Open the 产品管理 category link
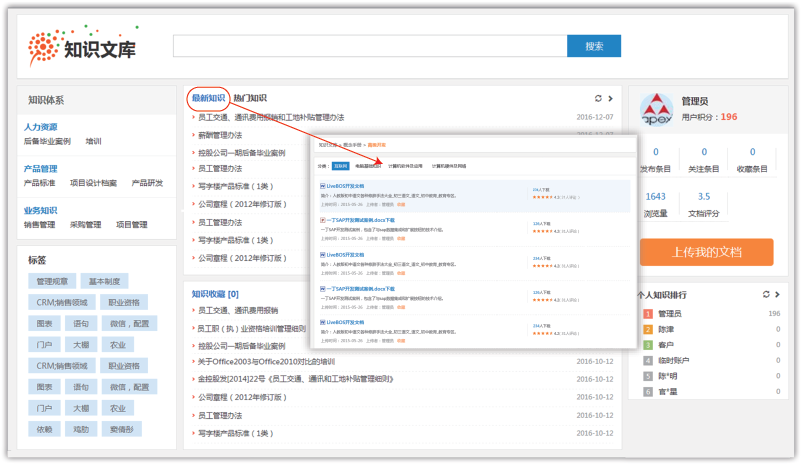802x464 pixels. tap(40, 169)
